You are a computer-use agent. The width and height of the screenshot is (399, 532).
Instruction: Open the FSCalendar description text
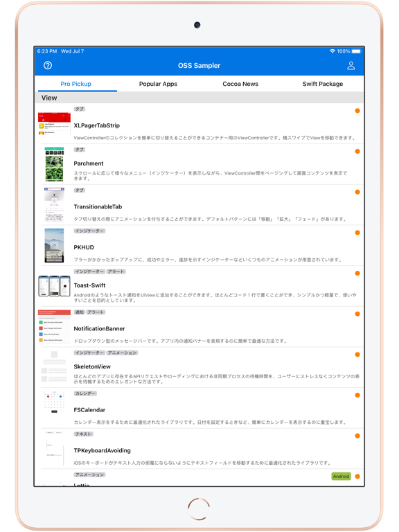point(211,422)
